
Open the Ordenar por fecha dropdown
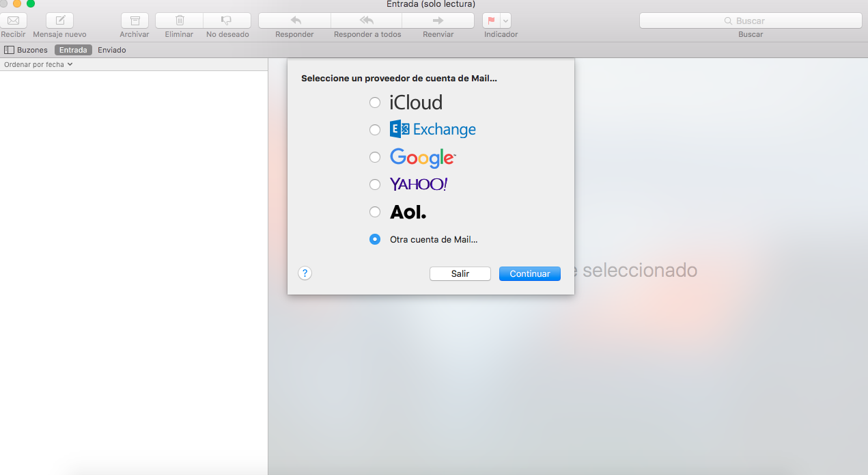pyautogui.click(x=38, y=64)
